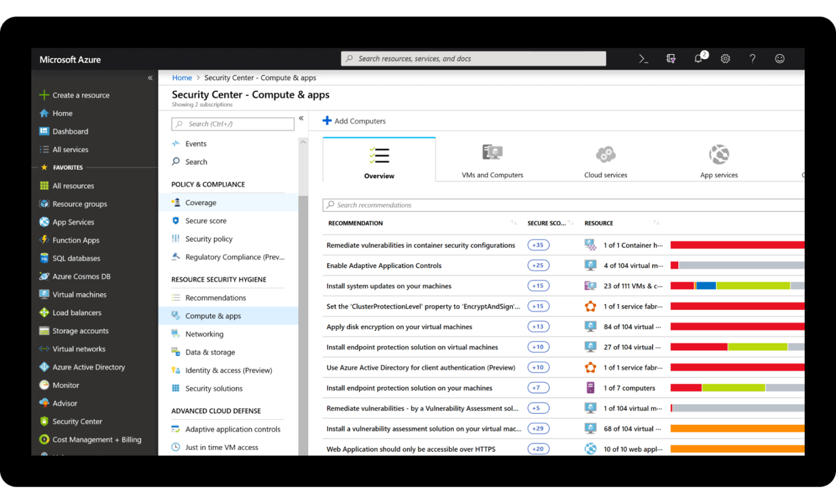The height and width of the screenshot is (504, 836).
Task: Switch to the App services tab
Action: [719, 161]
